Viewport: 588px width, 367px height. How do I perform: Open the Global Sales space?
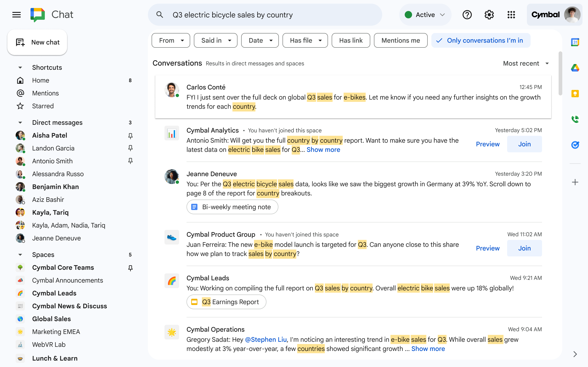click(51, 319)
